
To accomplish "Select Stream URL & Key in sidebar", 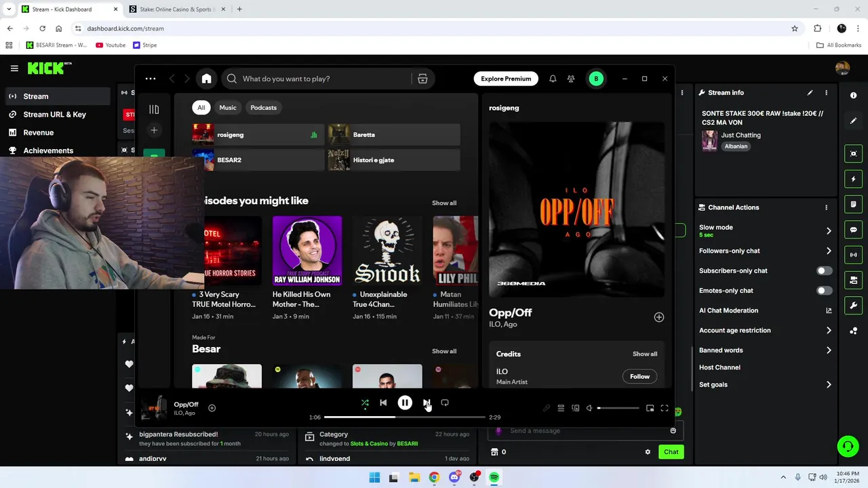I will pyautogui.click(x=55, y=115).
